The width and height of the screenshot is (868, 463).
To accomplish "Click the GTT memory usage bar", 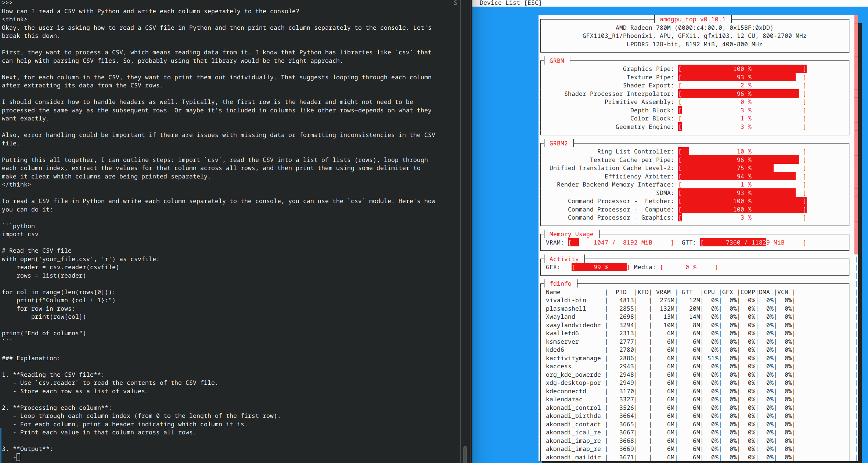I will tap(753, 243).
